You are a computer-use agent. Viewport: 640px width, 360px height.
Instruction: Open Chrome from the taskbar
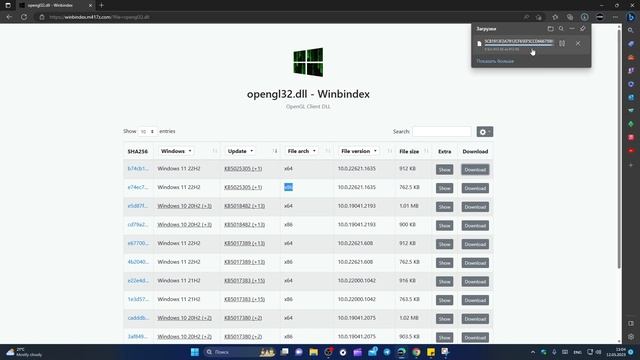(416, 352)
